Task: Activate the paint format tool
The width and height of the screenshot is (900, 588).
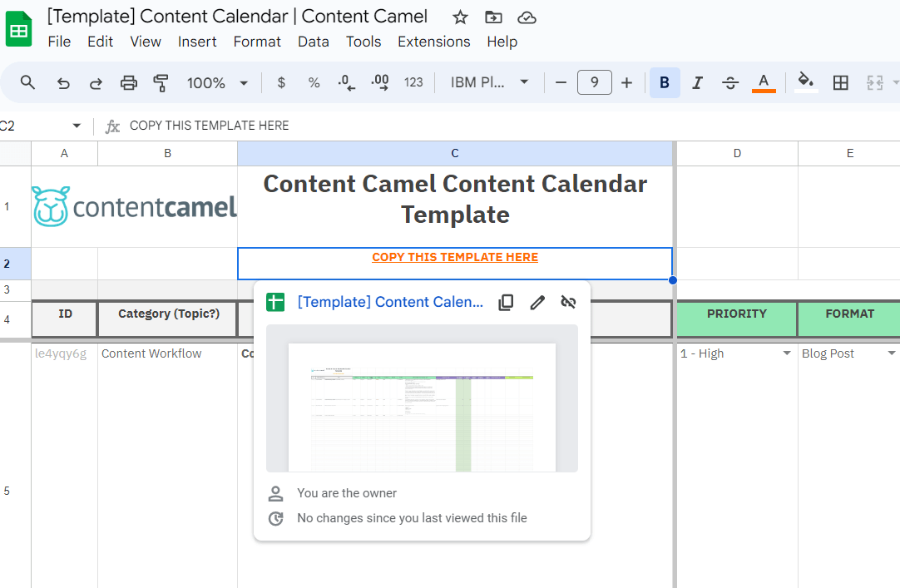Action: click(161, 83)
